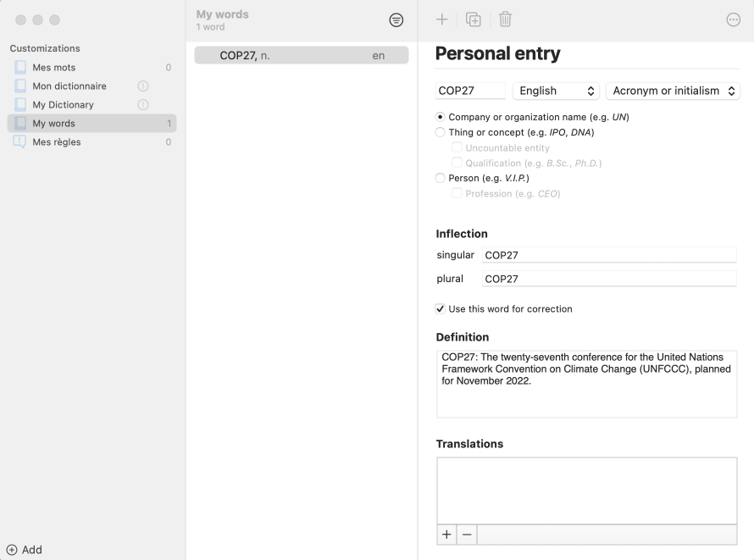Image resolution: width=754 pixels, height=560 pixels.
Task: Remove a translation with the minus button
Action: click(x=467, y=535)
